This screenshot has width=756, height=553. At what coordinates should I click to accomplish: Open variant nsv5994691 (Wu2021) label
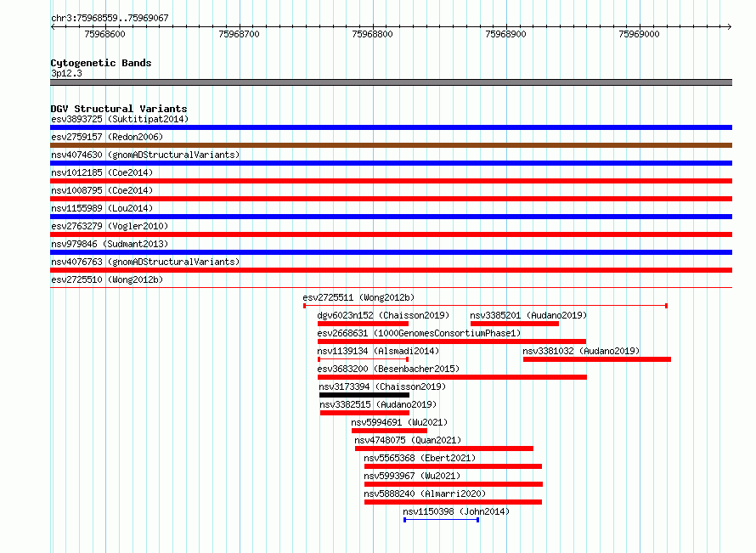coord(399,422)
